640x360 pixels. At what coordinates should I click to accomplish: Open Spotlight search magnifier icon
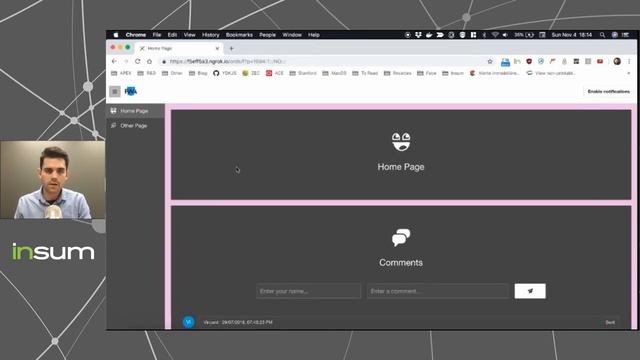tap(602, 35)
